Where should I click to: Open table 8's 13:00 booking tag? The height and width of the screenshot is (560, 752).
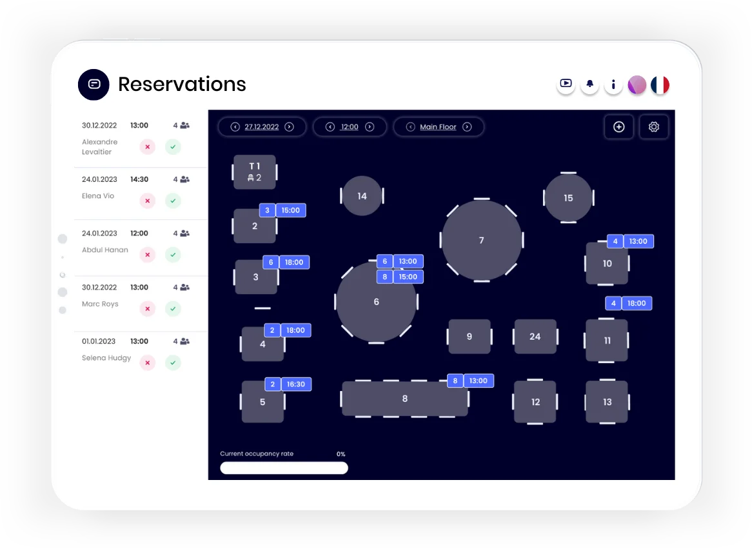(x=470, y=381)
